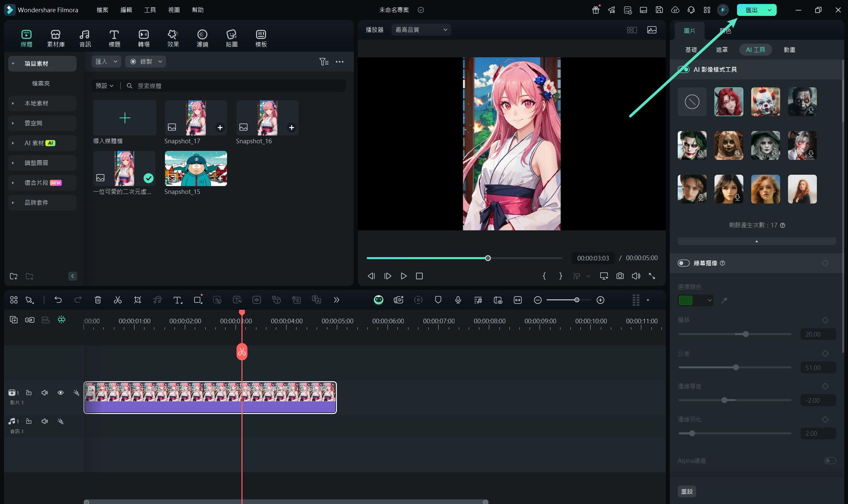This screenshot has width=848, height=504.
Task: Hide the 影片 1 track with eye icon
Action: 61,392
